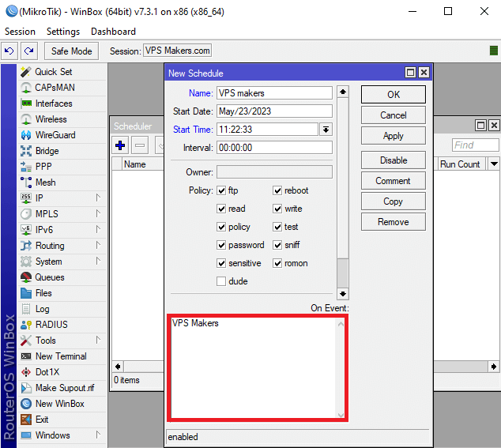This screenshot has width=501, height=448.
Task: Toggle the policy checkbox
Action: [x=221, y=228]
